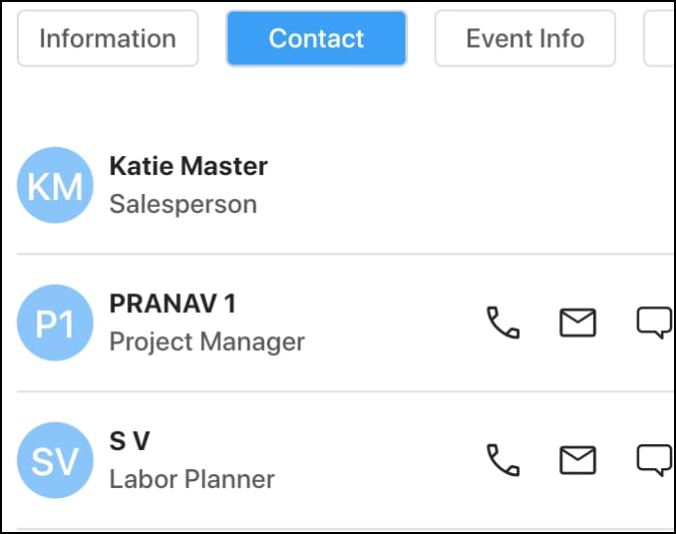Select the PRANAV 1 contact name
The height and width of the screenshot is (534, 676).
[x=172, y=303]
